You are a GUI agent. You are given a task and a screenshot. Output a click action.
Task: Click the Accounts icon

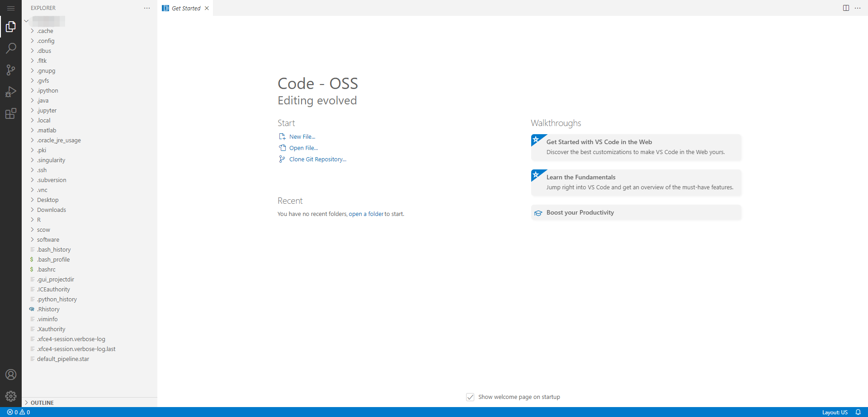click(x=11, y=375)
